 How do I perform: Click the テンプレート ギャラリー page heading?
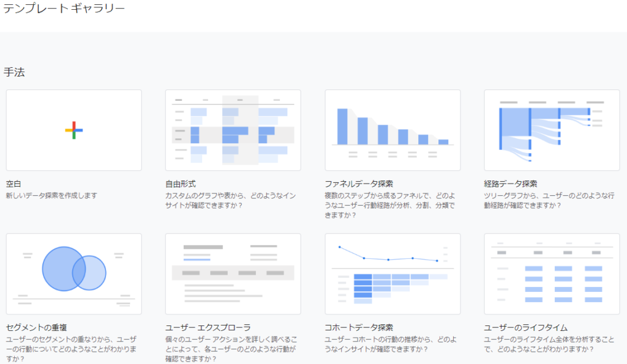point(64,9)
